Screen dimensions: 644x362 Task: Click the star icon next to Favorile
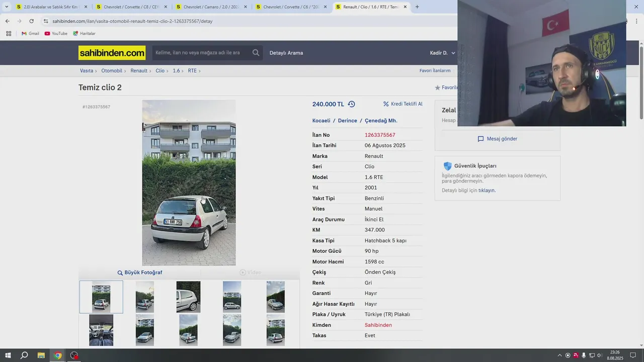(x=437, y=87)
